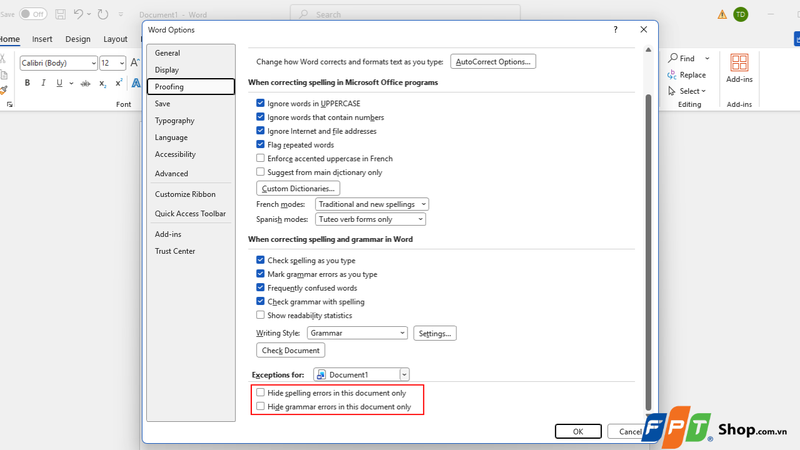
Task: Click the Custom Dictionaries button
Action: [x=298, y=188]
